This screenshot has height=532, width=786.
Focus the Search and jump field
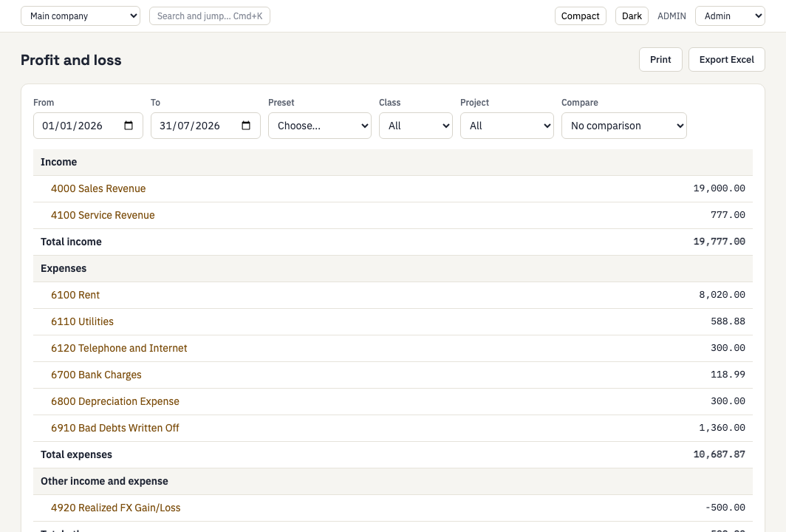click(x=210, y=16)
